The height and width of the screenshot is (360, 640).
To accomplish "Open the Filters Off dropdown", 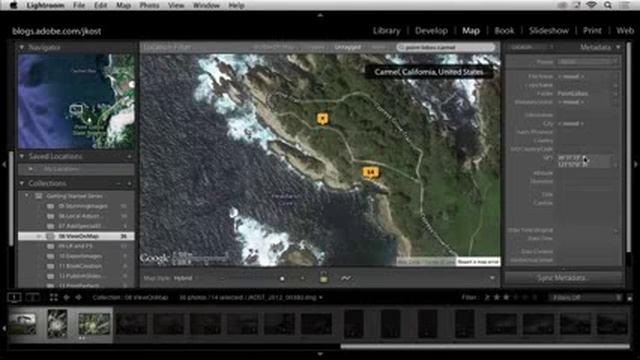I will tap(586, 298).
